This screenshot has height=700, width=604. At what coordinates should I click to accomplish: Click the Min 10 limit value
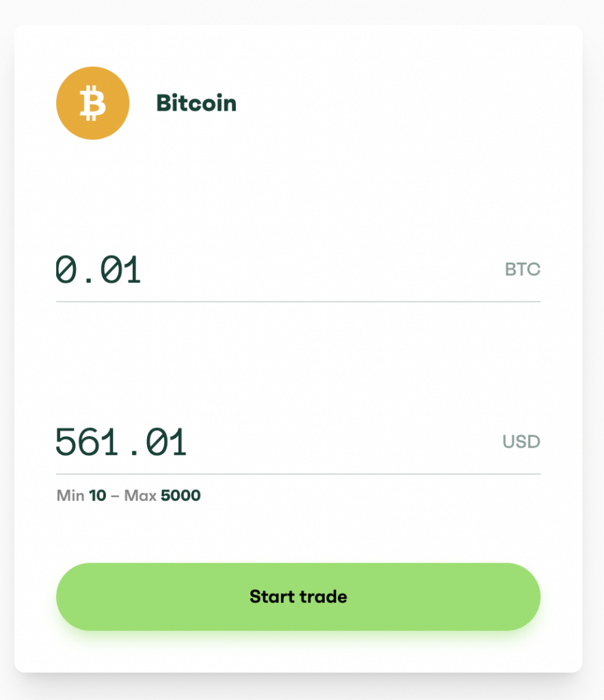[97, 496]
